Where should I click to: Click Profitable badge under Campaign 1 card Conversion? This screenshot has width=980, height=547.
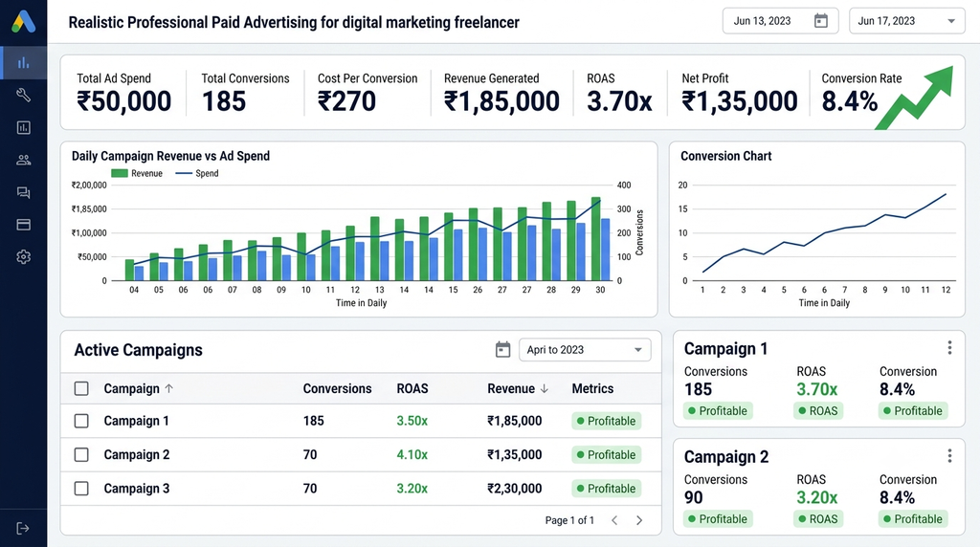point(913,411)
